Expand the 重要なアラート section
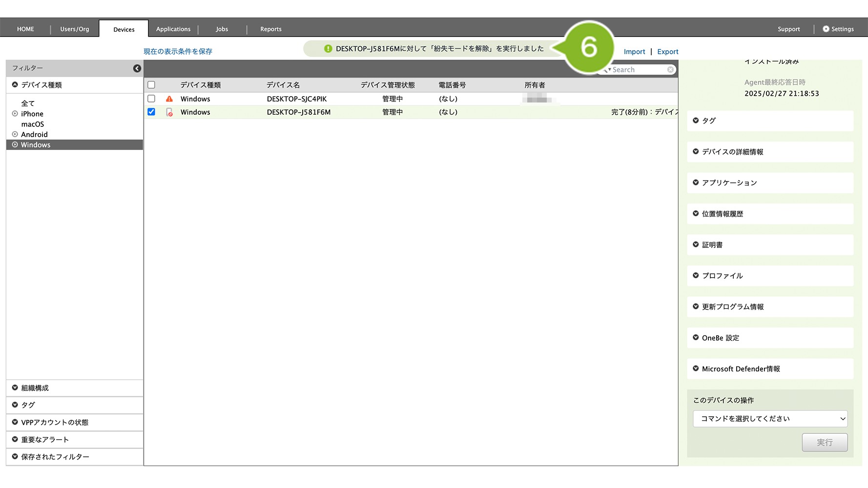This screenshot has height=488, width=868. tap(74, 439)
